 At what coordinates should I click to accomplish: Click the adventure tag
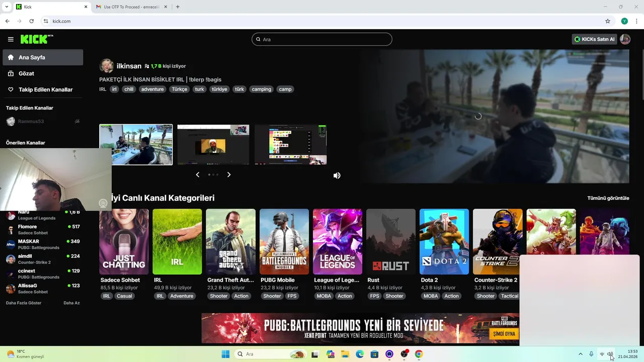pyautogui.click(x=152, y=89)
